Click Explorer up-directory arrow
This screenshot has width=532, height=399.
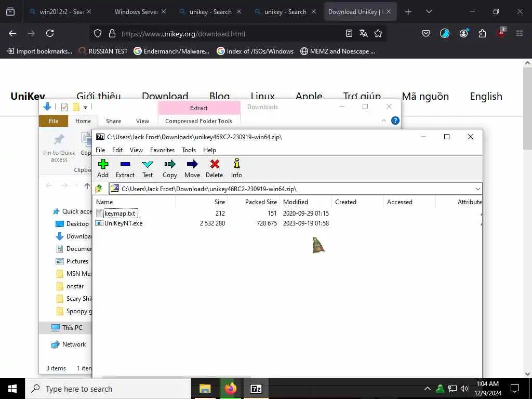pyautogui.click(x=87, y=186)
